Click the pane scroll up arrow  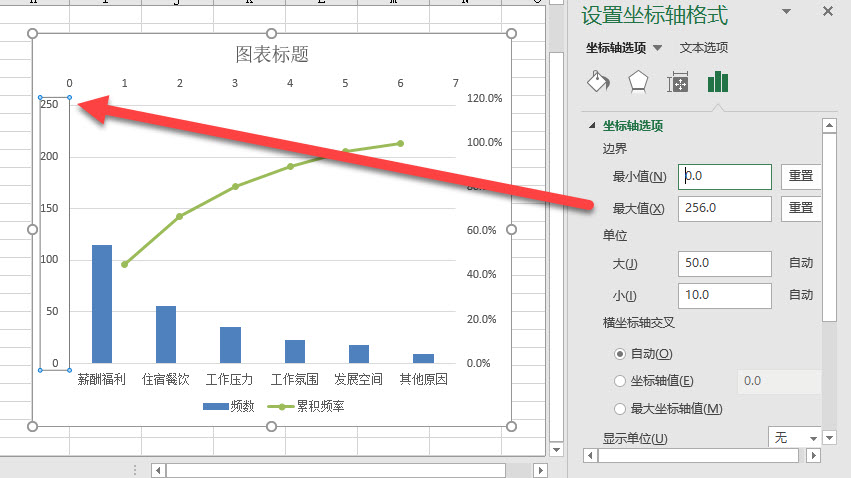tap(829, 125)
